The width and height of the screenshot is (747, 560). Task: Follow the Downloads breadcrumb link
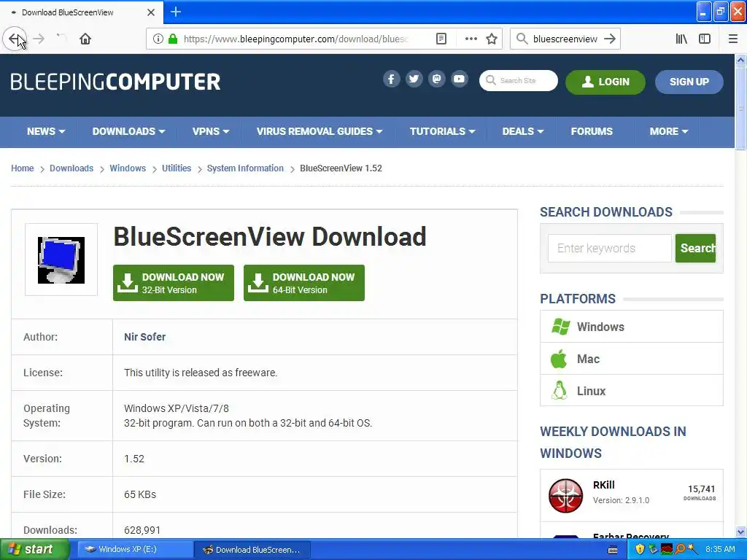(x=71, y=168)
